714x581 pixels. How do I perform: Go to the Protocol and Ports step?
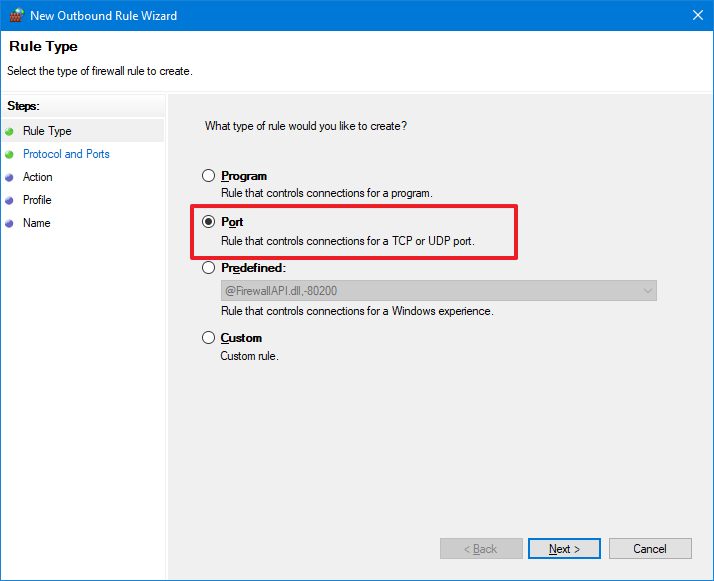(x=66, y=154)
